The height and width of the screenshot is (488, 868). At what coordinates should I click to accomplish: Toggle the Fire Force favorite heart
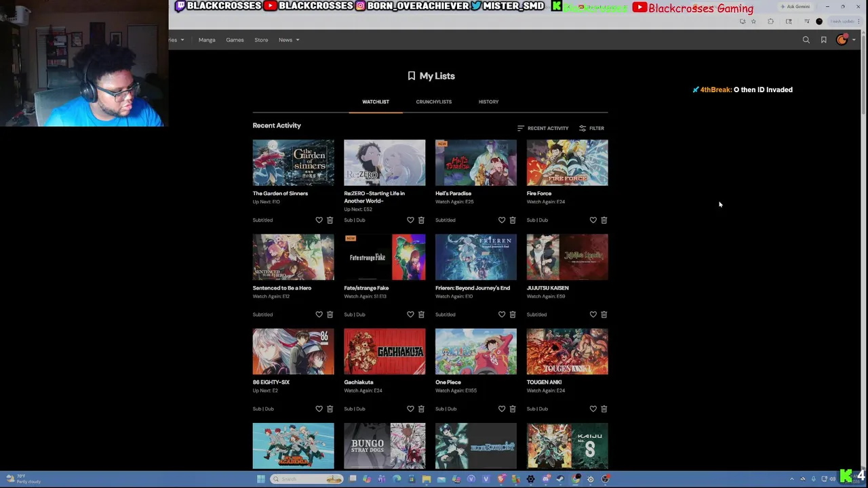tap(593, 220)
